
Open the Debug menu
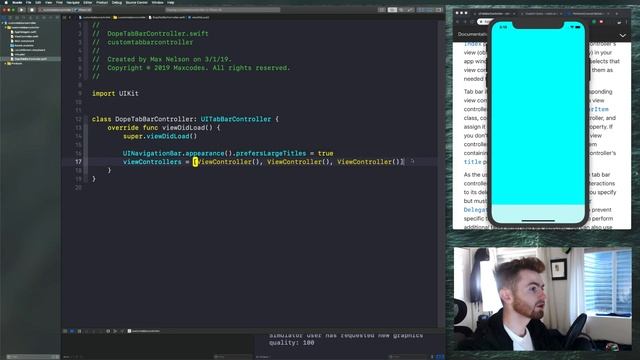coord(117,2)
